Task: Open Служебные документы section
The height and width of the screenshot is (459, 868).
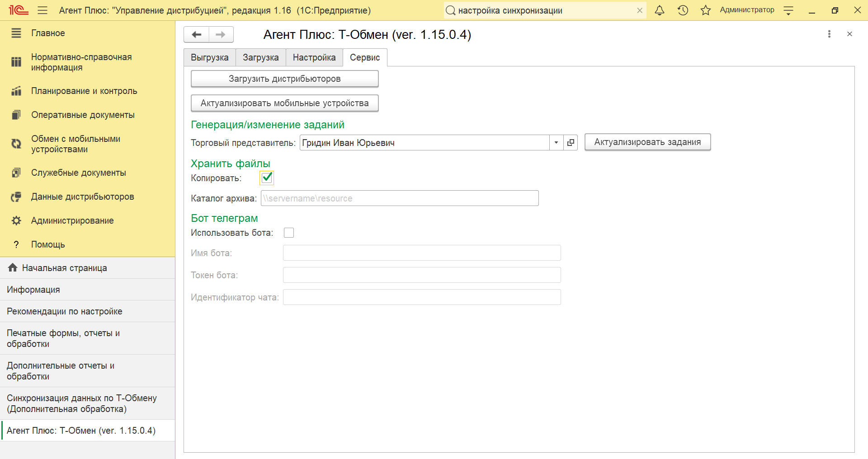Action: click(88, 173)
